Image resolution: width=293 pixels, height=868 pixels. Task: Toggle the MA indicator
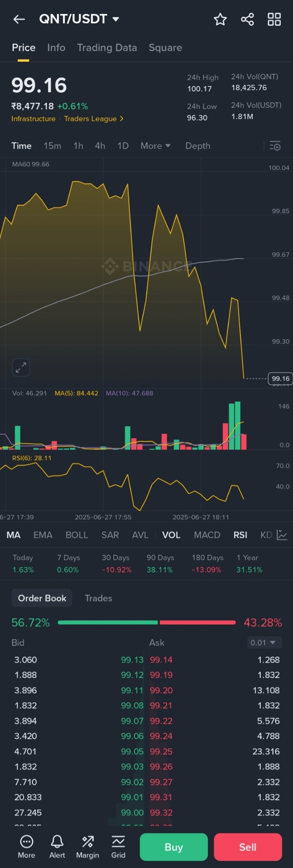coord(14,535)
